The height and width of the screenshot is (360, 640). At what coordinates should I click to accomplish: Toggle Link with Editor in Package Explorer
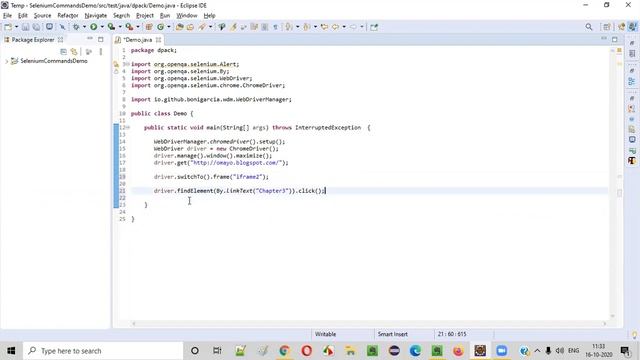(x=74, y=52)
